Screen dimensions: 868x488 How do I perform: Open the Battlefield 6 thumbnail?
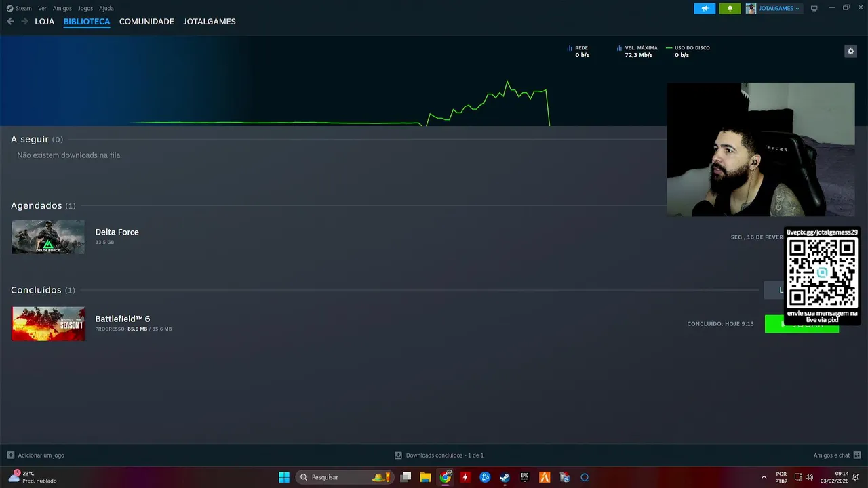coord(48,323)
